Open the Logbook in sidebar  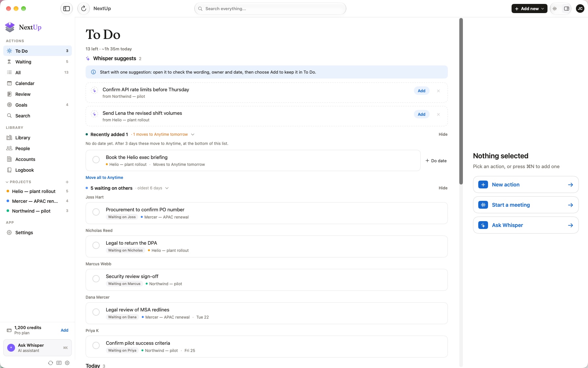coord(38,170)
